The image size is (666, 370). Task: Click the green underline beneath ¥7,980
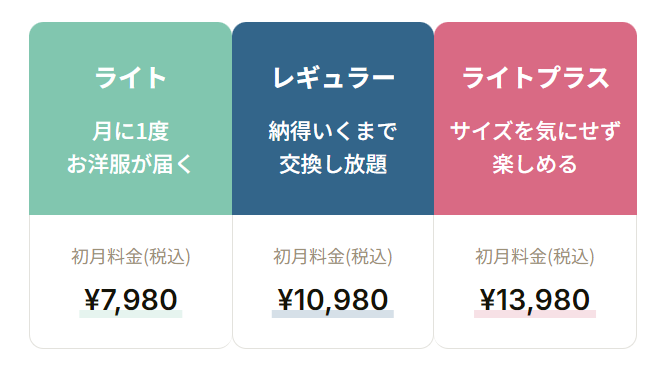131,314
